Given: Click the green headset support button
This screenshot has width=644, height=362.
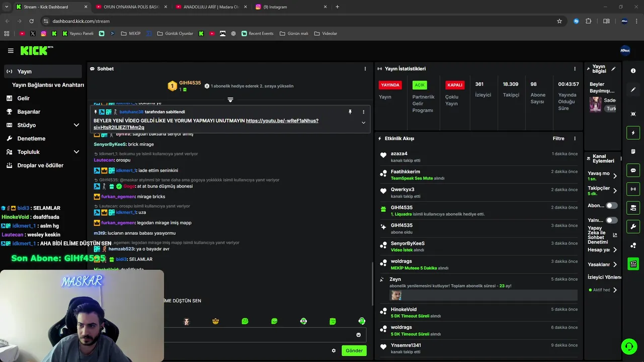Looking at the screenshot, I should pos(628,346).
